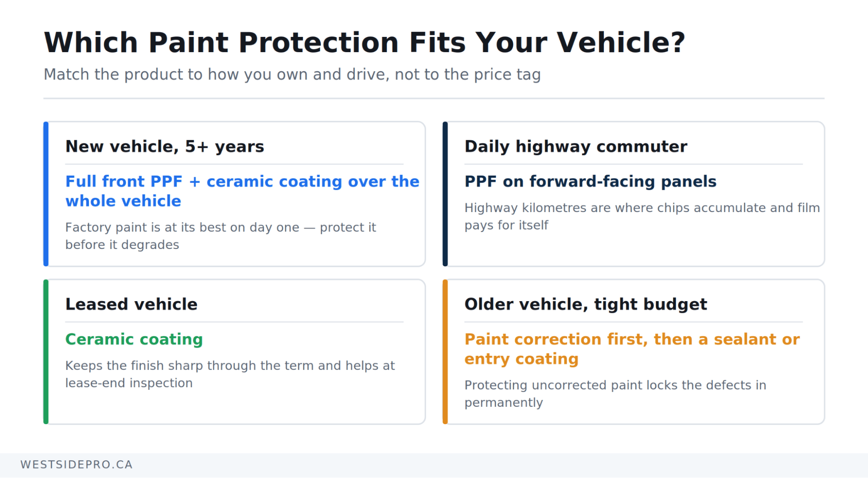The width and height of the screenshot is (868, 478).
Task: Click the blue accent bar on first card
Action: (46, 194)
